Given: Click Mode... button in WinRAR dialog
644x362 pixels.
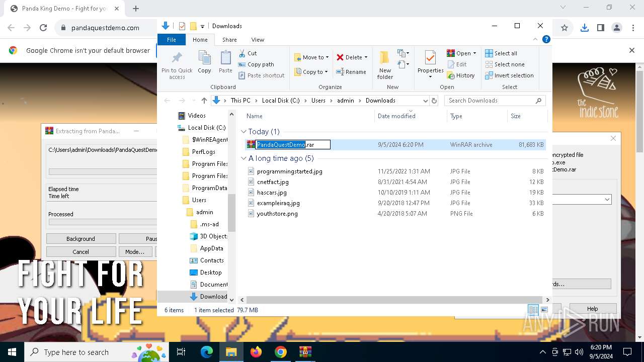Looking at the screenshot, I should pos(135,252).
